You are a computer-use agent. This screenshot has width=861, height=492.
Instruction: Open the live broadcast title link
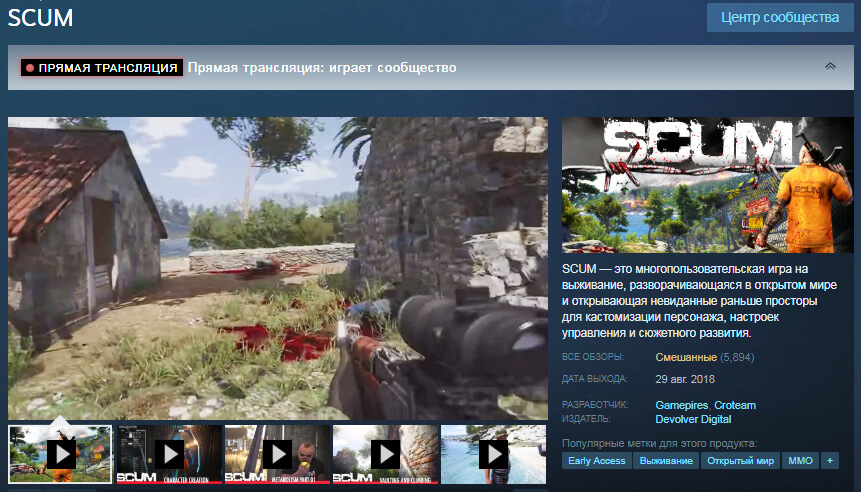(x=322, y=68)
